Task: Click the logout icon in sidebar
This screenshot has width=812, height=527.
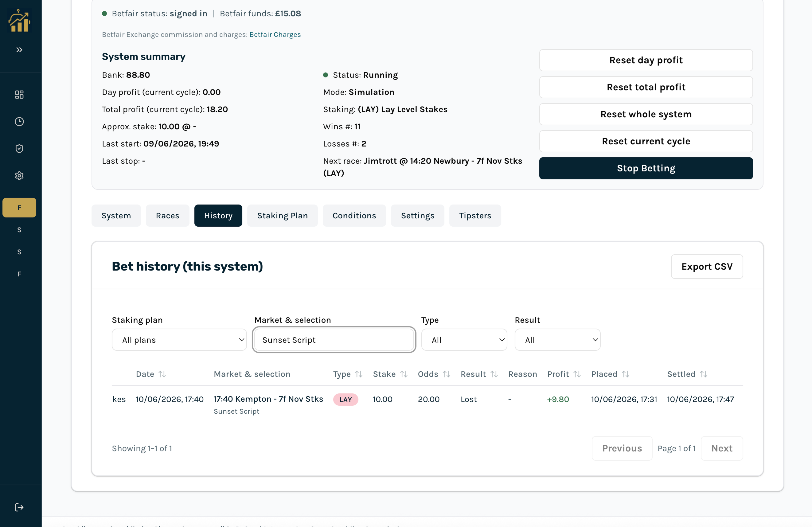Action: (x=19, y=507)
